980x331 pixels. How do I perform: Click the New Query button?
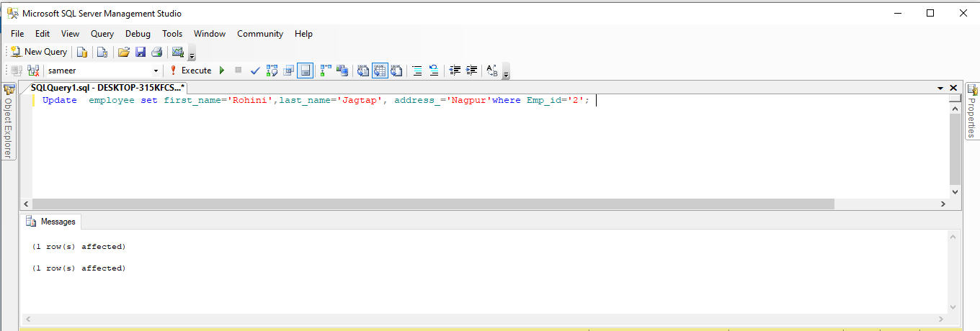click(x=38, y=52)
